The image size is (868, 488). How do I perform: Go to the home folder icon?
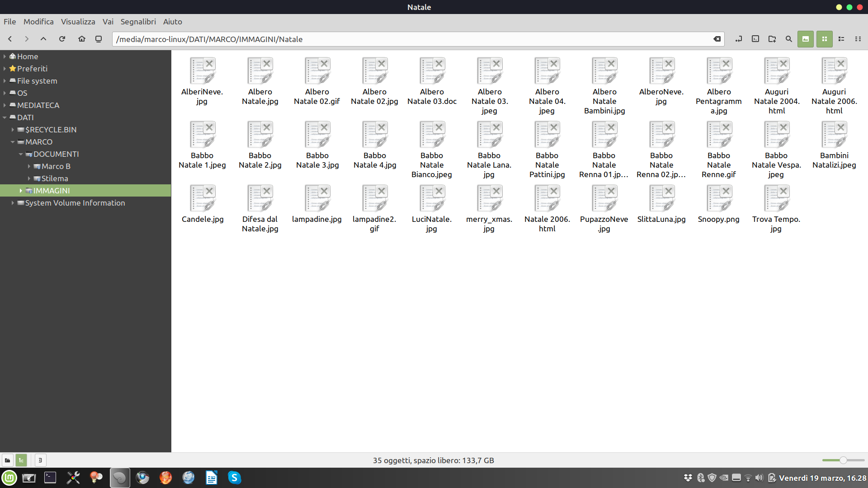coord(81,39)
